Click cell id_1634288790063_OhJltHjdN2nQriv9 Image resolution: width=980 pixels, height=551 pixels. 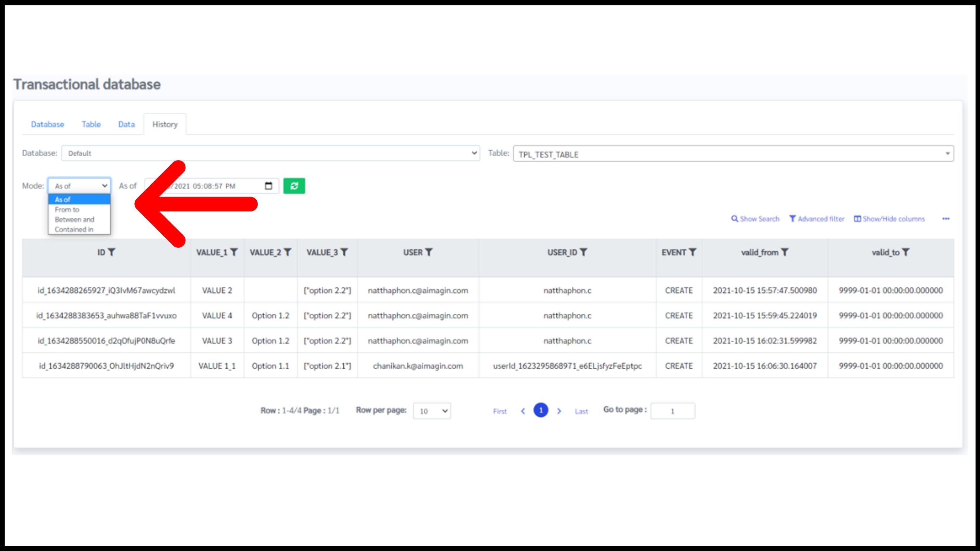[106, 365]
